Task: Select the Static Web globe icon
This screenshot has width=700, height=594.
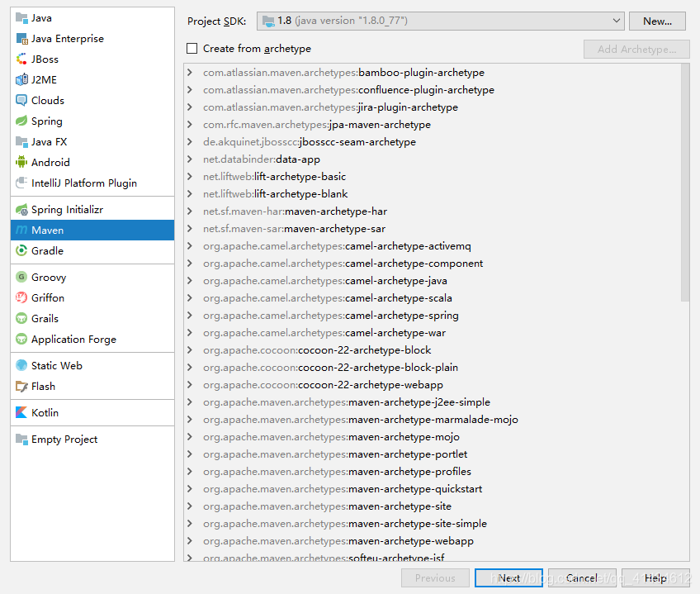Action: tap(21, 366)
